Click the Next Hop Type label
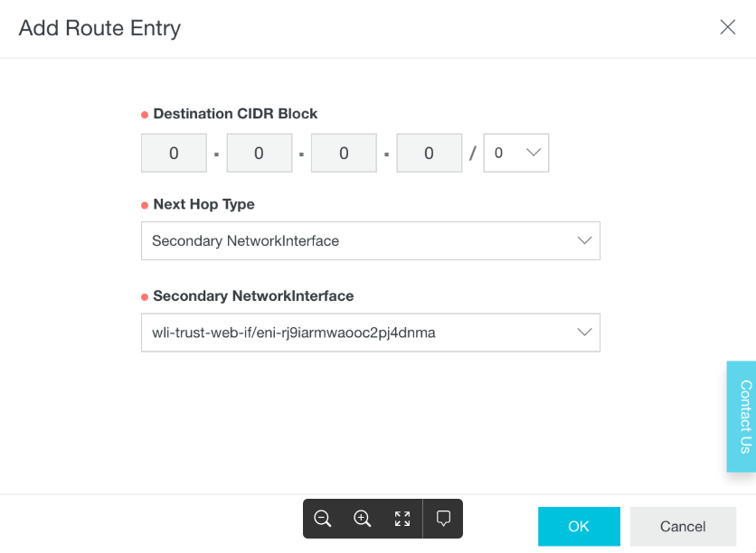The height and width of the screenshot is (553, 756). coord(203,204)
